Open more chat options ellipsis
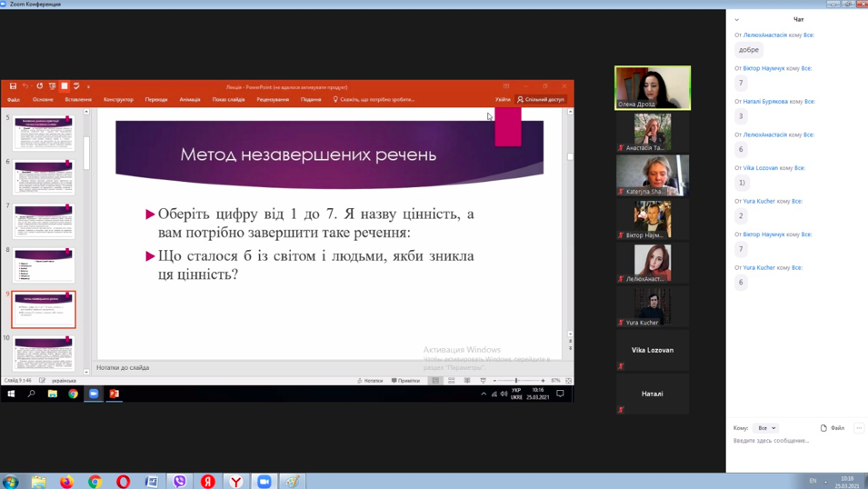This screenshot has height=489, width=868. pyautogui.click(x=858, y=427)
